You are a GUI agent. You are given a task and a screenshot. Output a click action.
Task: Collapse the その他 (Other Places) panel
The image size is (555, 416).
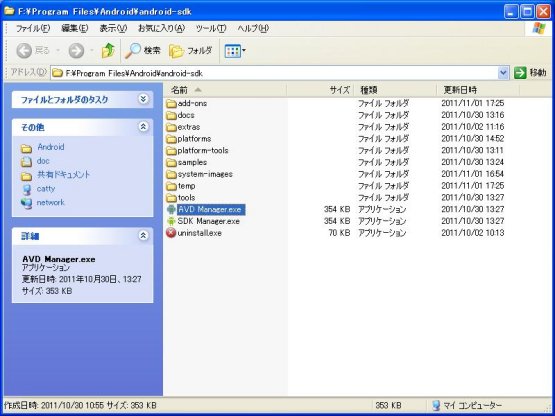[x=143, y=126]
